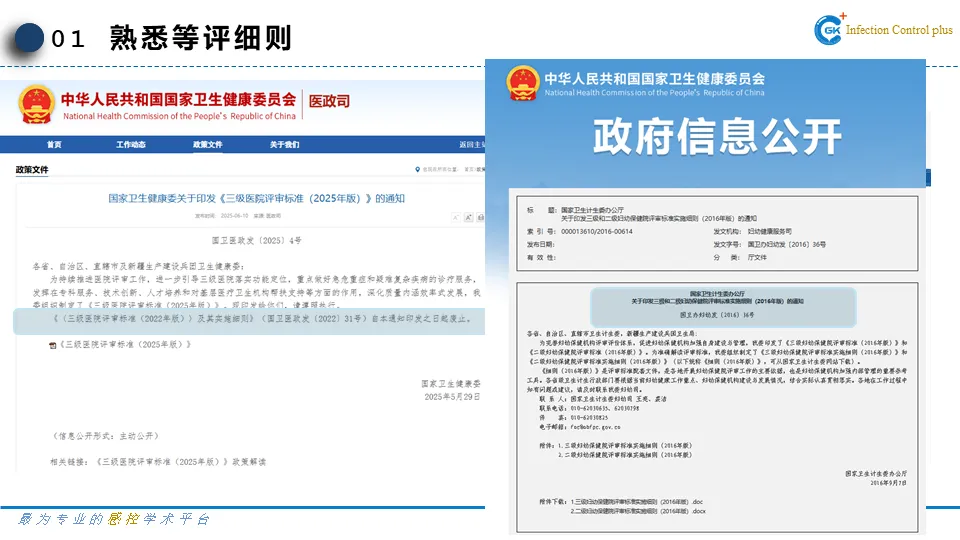Image resolution: width=960 pixels, height=540 pixels.
Task: Click the date 2025年5月29日
Action: (452, 397)
